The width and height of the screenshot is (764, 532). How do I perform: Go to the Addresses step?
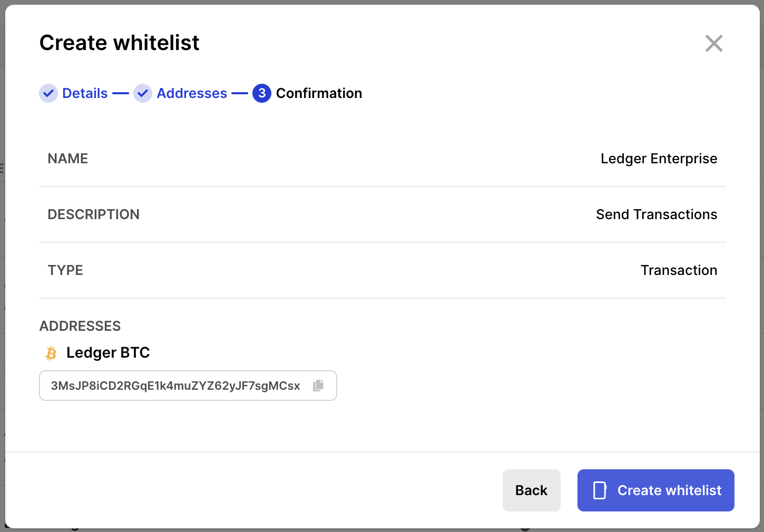point(192,93)
